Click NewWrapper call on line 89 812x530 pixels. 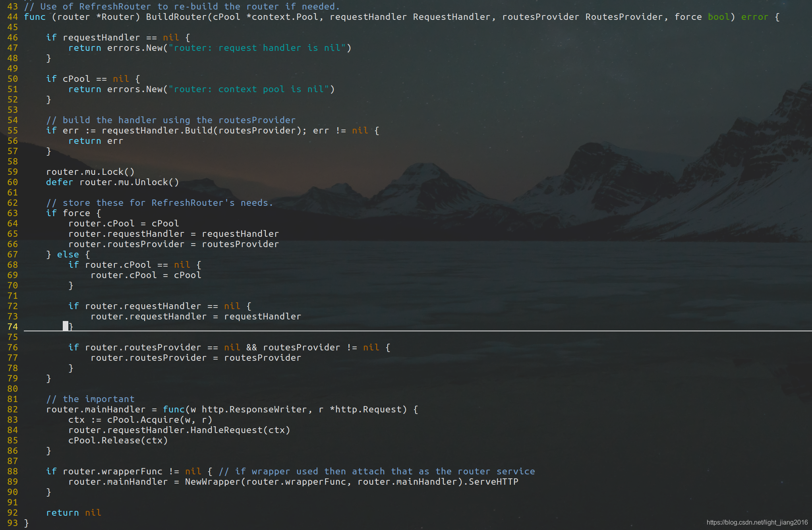(x=213, y=482)
